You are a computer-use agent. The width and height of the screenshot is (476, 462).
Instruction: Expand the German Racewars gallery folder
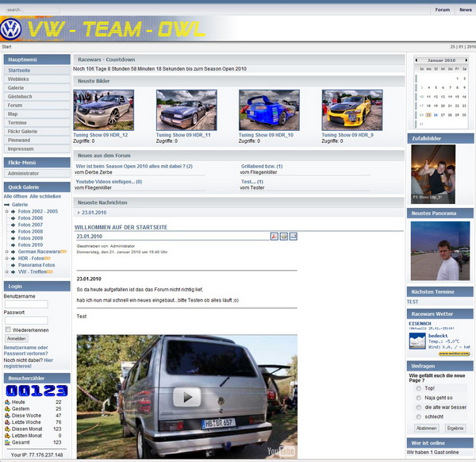point(7,252)
